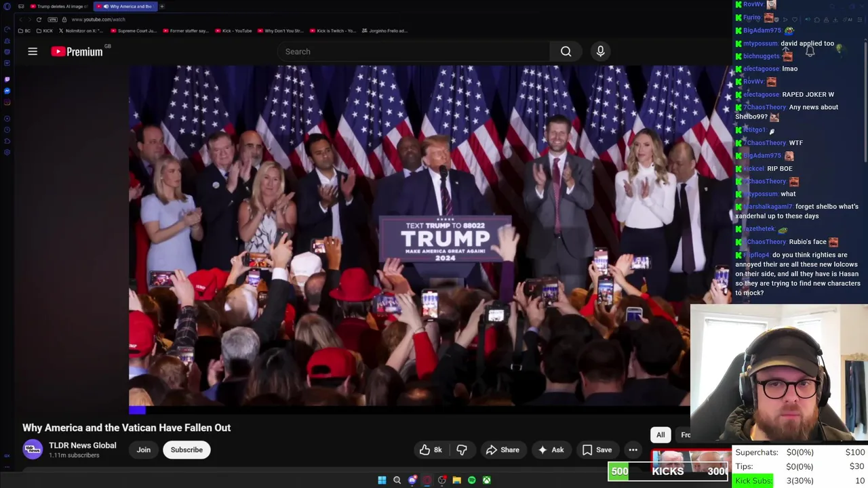Dislike the video with thumbs down
This screenshot has height=488, width=868.
click(462, 449)
